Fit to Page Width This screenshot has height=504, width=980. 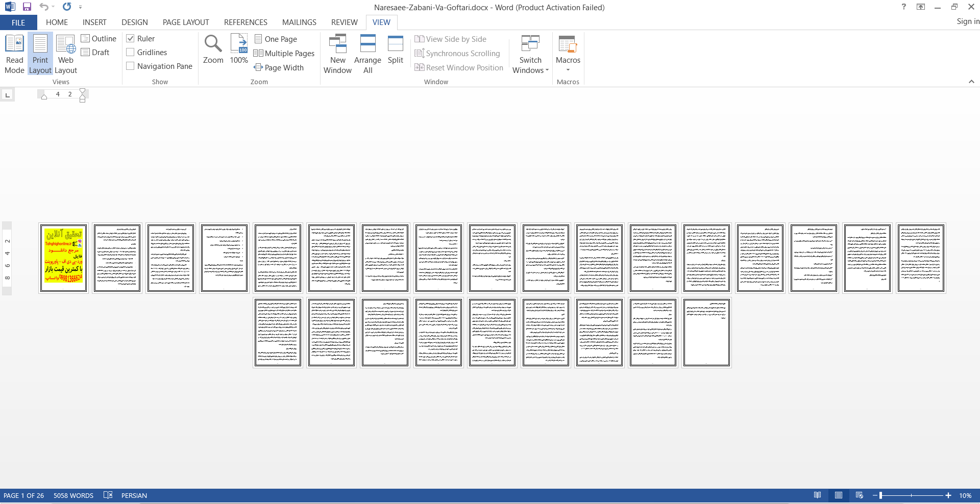(279, 68)
